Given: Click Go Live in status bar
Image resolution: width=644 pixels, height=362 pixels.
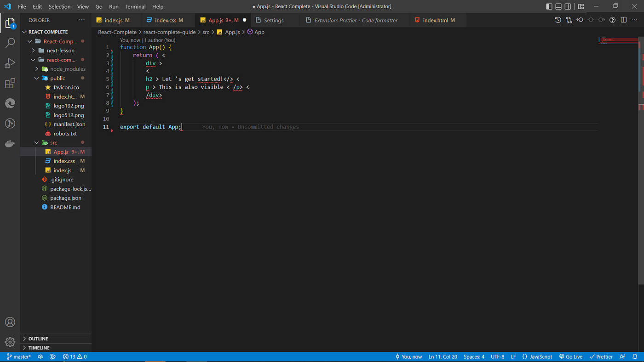Looking at the screenshot, I should click(571, 356).
